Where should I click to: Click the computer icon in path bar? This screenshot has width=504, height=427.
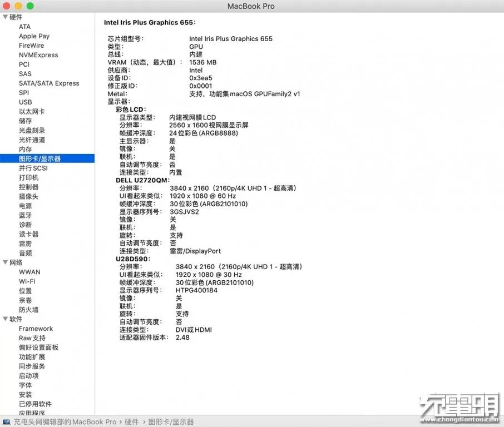click(7, 422)
